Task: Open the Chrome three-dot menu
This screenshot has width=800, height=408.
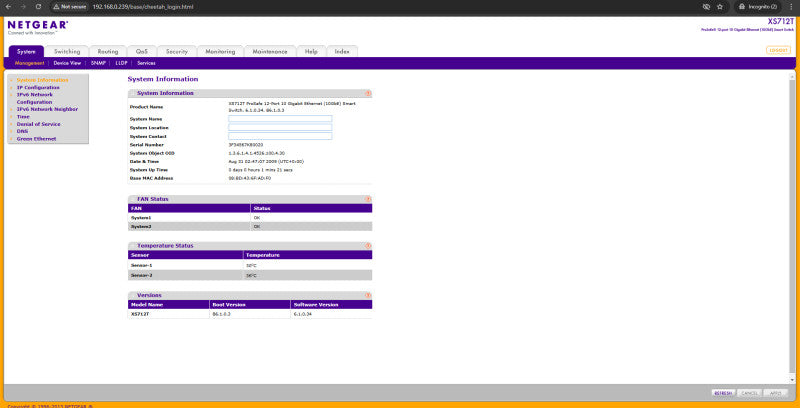Action: tap(792, 7)
